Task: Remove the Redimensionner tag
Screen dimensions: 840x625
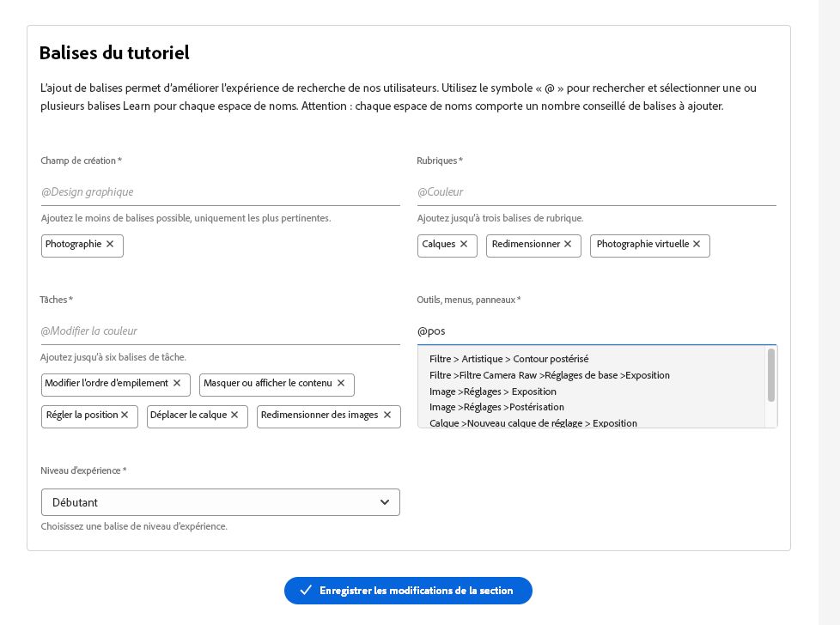Action: point(568,245)
